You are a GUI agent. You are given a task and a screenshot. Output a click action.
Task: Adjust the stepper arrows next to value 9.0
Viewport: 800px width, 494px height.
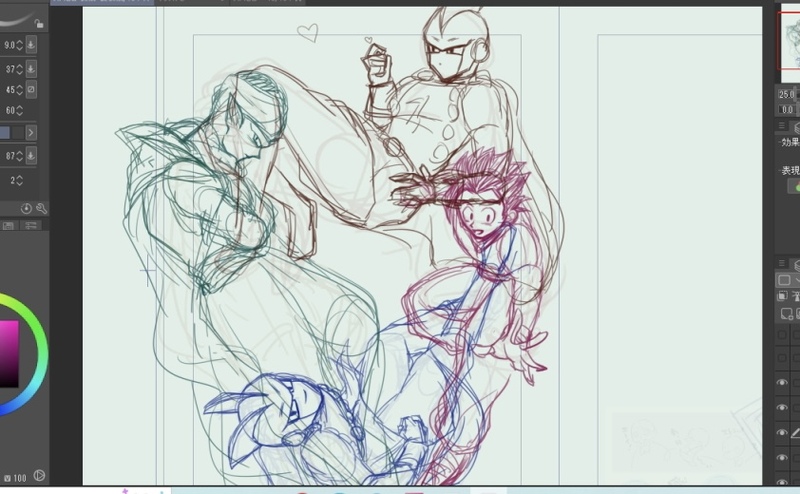[x=19, y=45]
